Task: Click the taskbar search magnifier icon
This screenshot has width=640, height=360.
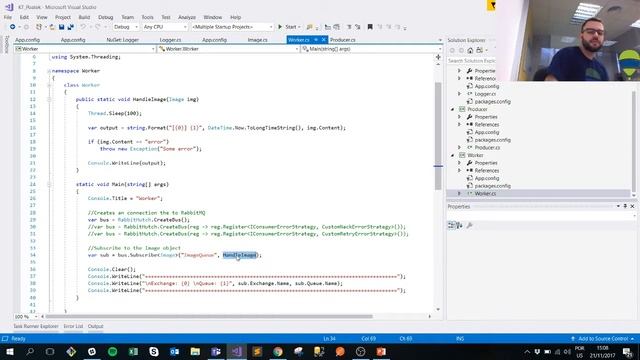Action: coord(30,351)
